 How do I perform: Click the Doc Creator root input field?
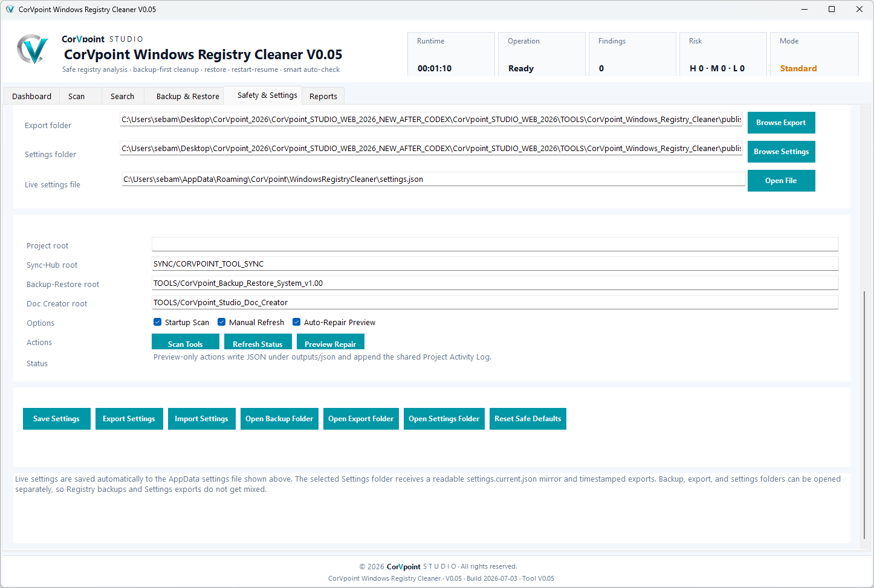[495, 302]
